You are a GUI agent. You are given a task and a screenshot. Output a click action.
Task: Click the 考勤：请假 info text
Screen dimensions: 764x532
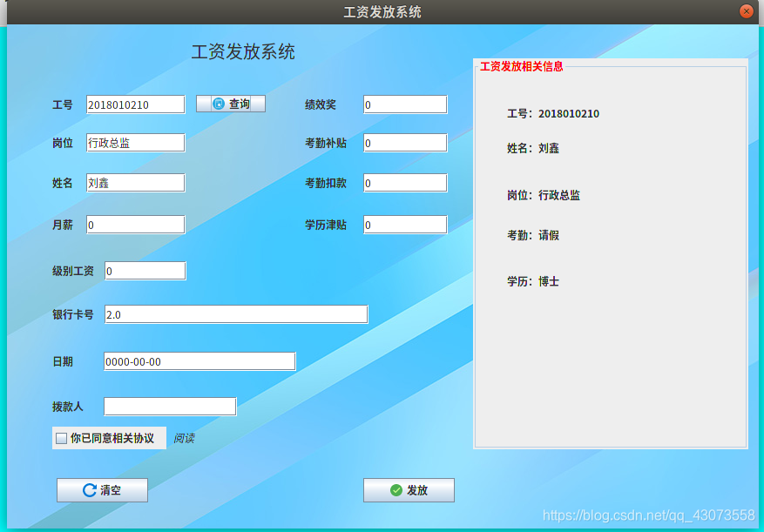(x=533, y=235)
